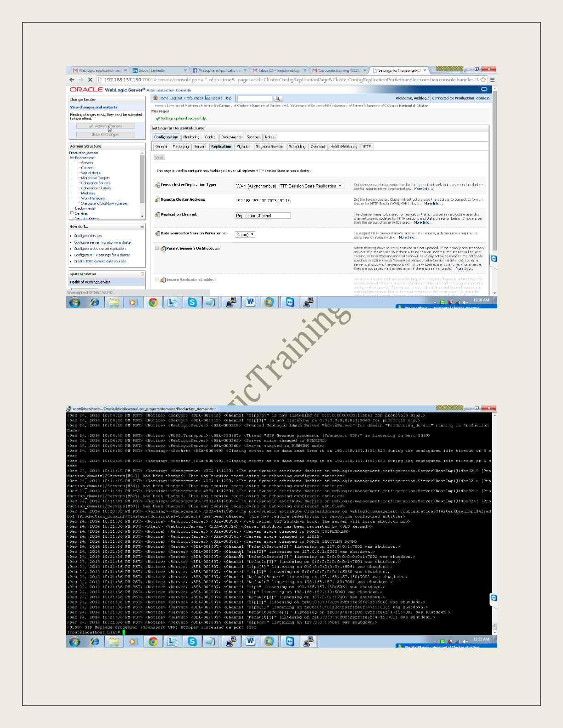The height and width of the screenshot is (728, 563).
Task: Click the icon beside Remote Cluster Address label
Action: pyautogui.click(x=157, y=199)
